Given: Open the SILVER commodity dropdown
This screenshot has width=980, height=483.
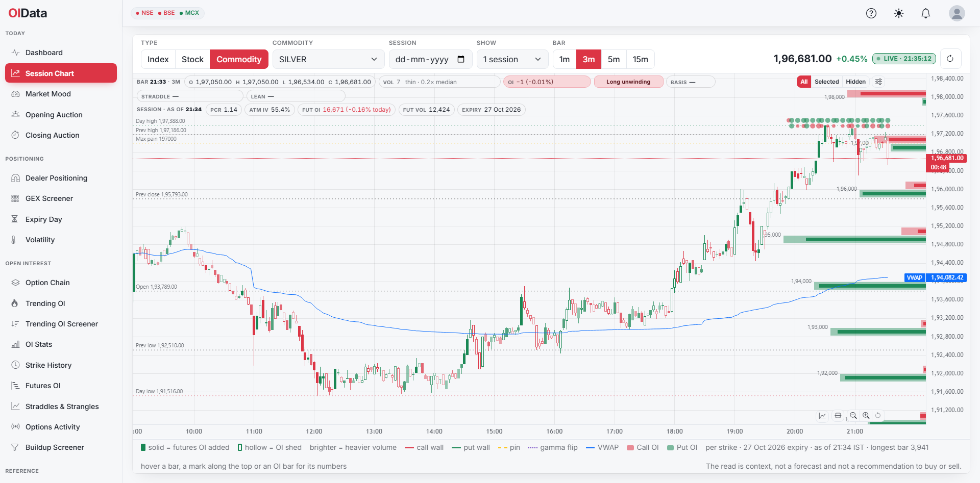Looking at the screenshot, I should tap(328, 59).
